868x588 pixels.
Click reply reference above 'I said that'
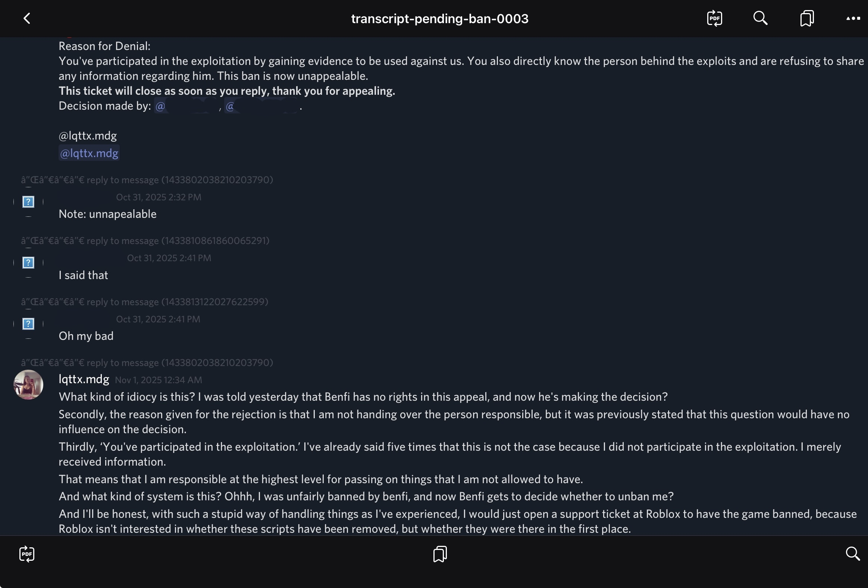point(145,241)
